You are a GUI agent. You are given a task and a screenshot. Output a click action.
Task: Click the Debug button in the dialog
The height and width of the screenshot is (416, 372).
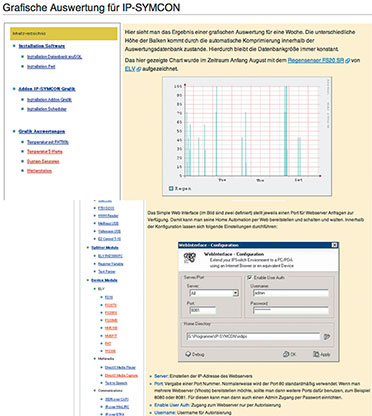pos(195,354)
